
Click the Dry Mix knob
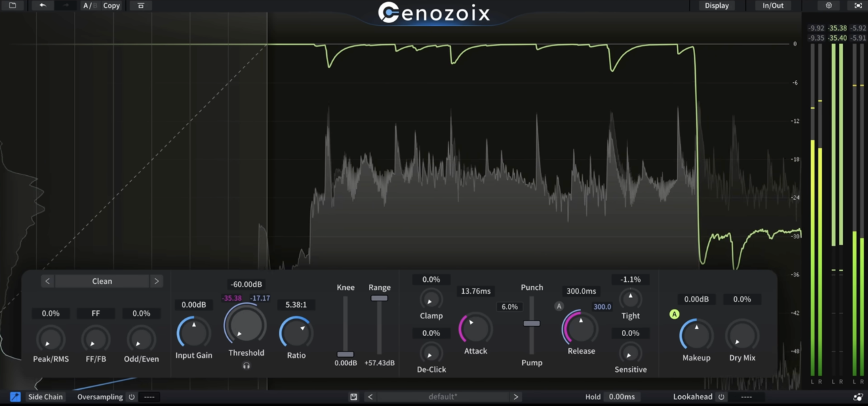(x=742, y=335)
